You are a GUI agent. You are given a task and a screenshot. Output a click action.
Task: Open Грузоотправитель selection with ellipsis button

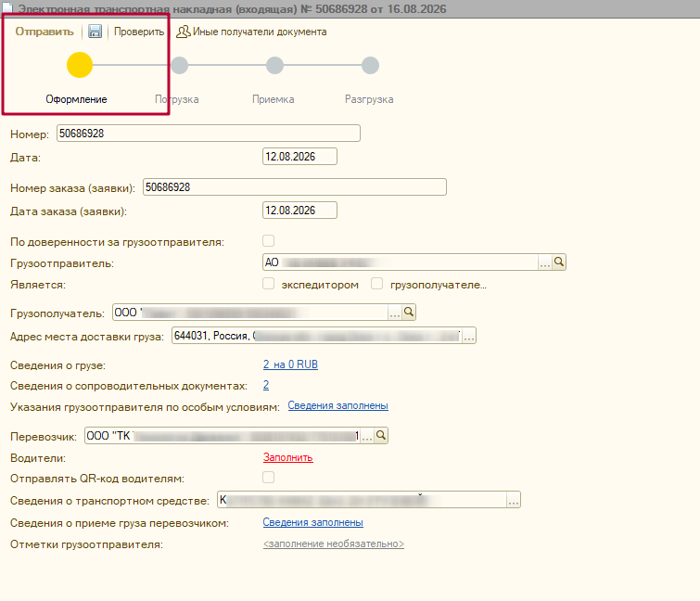point(544,262)
